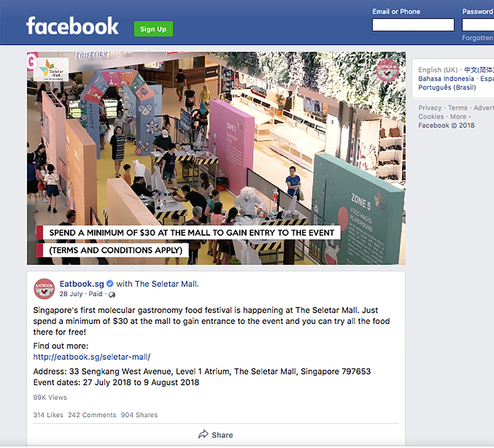Image resolution: width=494 pixels, height=448 pixels.
Task: Open the Privacy footer link
Action: click(429, 108)
